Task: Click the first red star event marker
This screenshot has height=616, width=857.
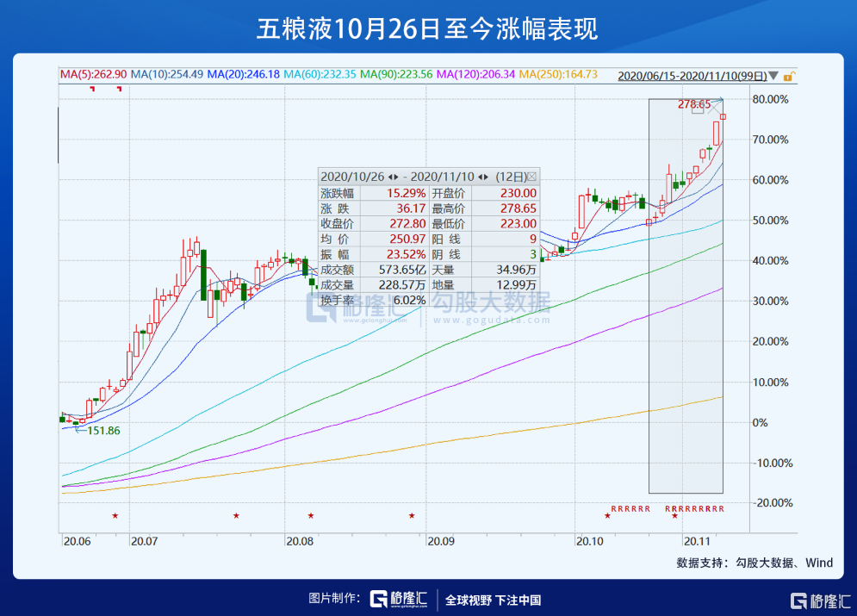Action: (115, 516)
